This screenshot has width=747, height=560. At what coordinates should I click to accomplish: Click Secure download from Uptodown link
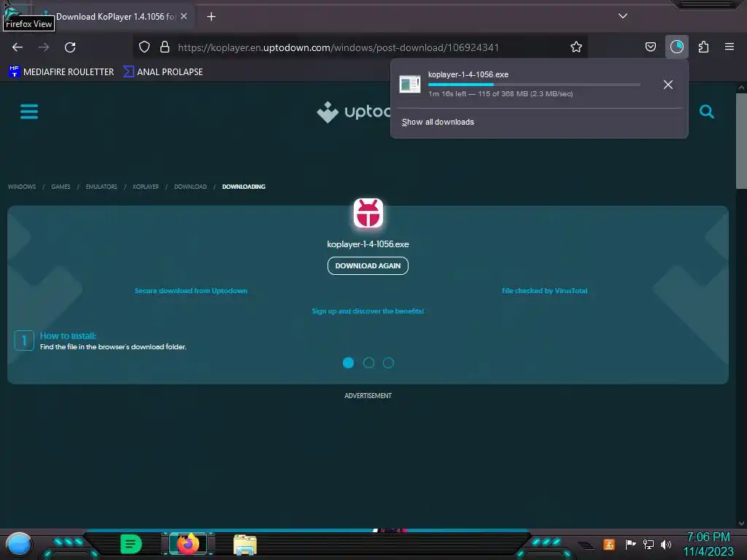(x=191, y=290)
